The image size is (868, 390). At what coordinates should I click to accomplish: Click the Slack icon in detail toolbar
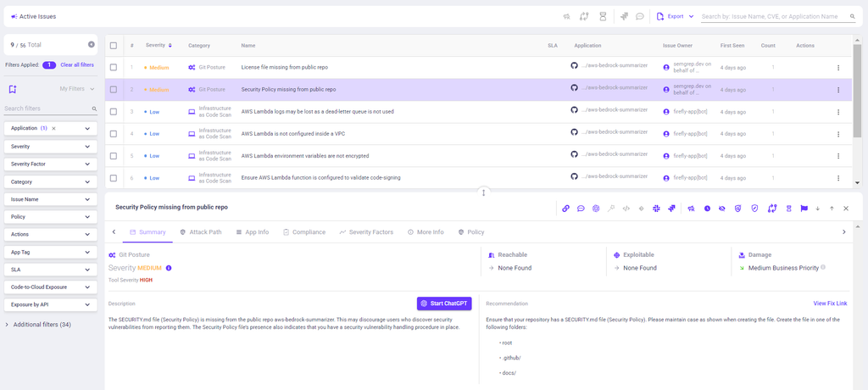pos(656,209)
